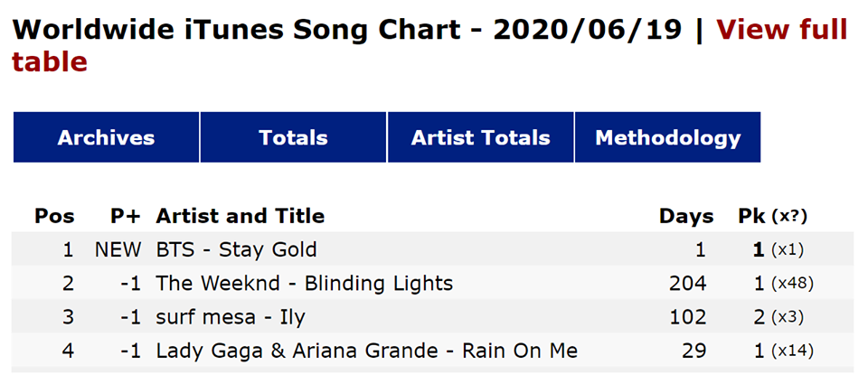Click the surf mesa - Ily entry
868x384 pixels.
[231, 317]
